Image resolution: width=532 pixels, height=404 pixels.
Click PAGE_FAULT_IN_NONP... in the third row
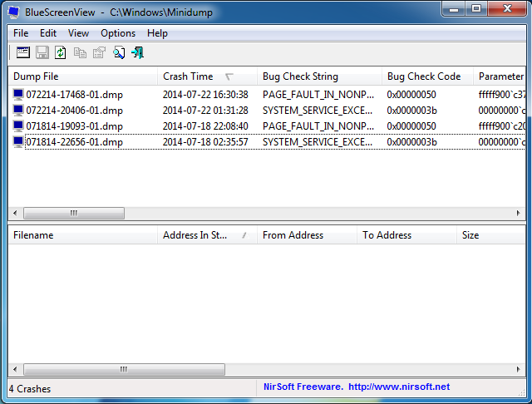[x=318, y=126]
